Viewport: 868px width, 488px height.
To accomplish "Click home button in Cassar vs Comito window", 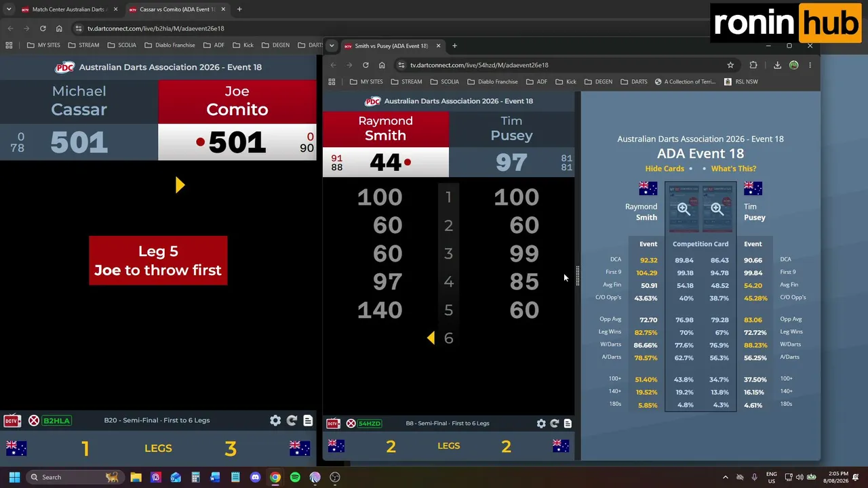I will point(59,28).
